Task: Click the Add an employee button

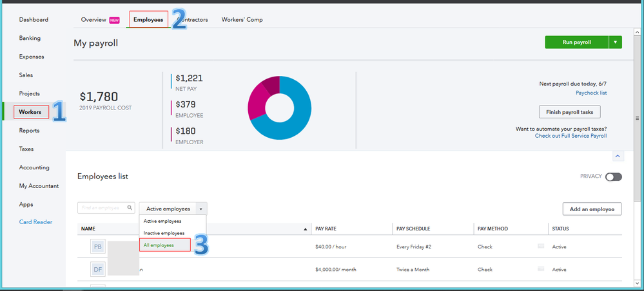Action: click(x=592, y=209)
